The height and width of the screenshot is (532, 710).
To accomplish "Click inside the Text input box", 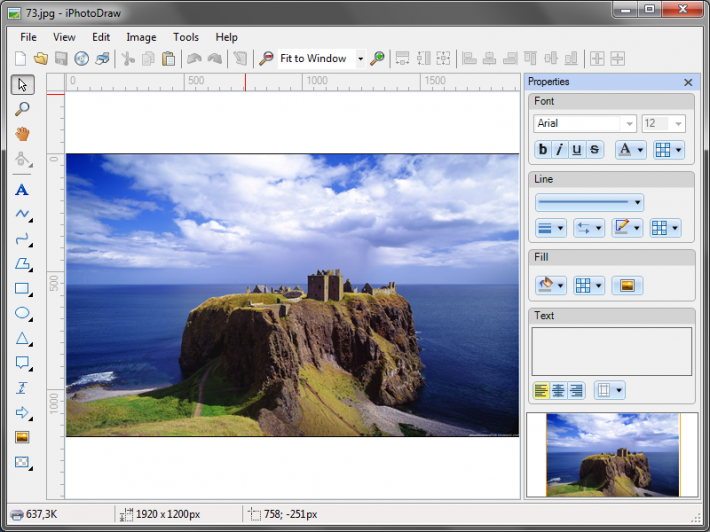I will tap(612, 351).
